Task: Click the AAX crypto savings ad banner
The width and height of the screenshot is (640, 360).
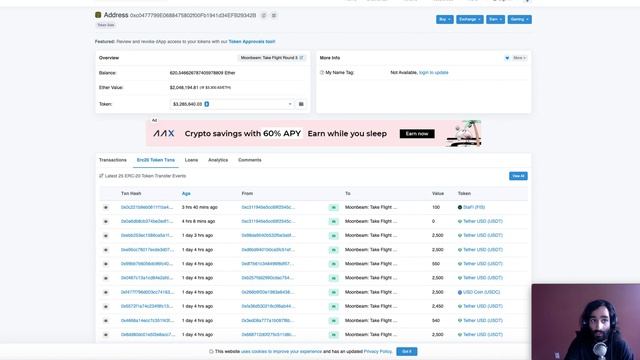Action: 314,133
